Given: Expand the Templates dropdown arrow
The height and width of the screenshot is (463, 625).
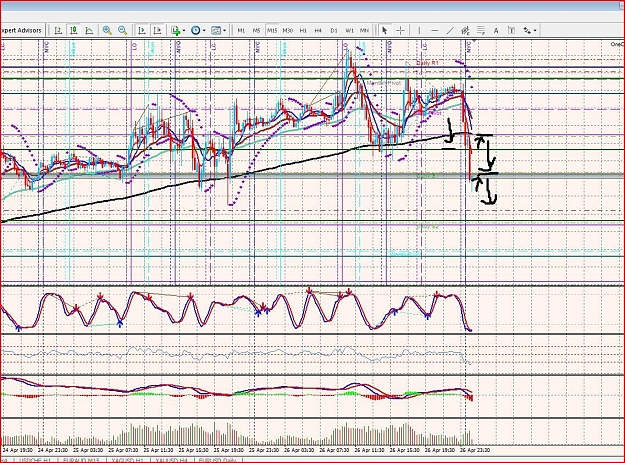Looking at the screenshot, I should point(225,30).
